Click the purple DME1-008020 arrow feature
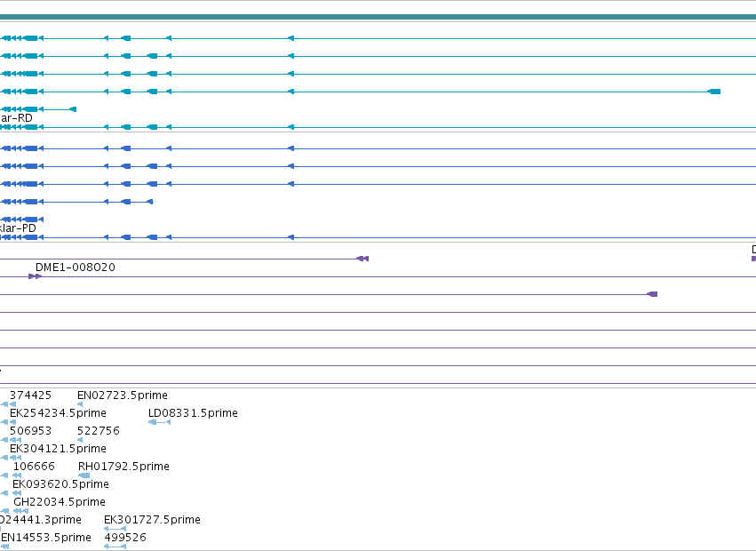The image size is (756, 551). [36, 276]
